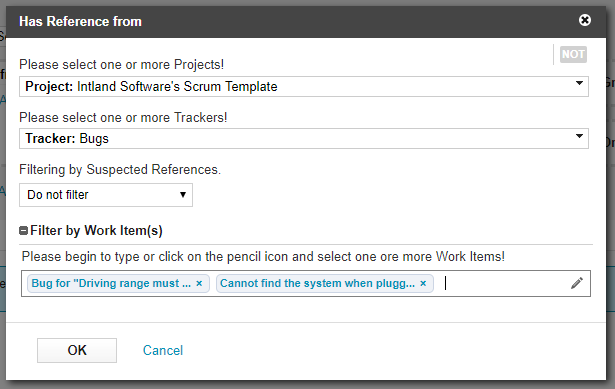Close the Has Reference from dialog
Viewport: 615px width, 389px height.
584,20
